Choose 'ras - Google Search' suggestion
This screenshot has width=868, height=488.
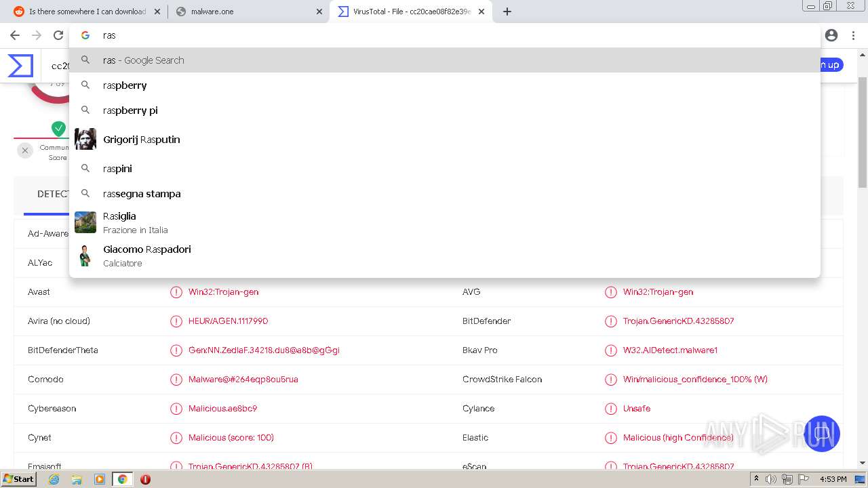[444, 60]
